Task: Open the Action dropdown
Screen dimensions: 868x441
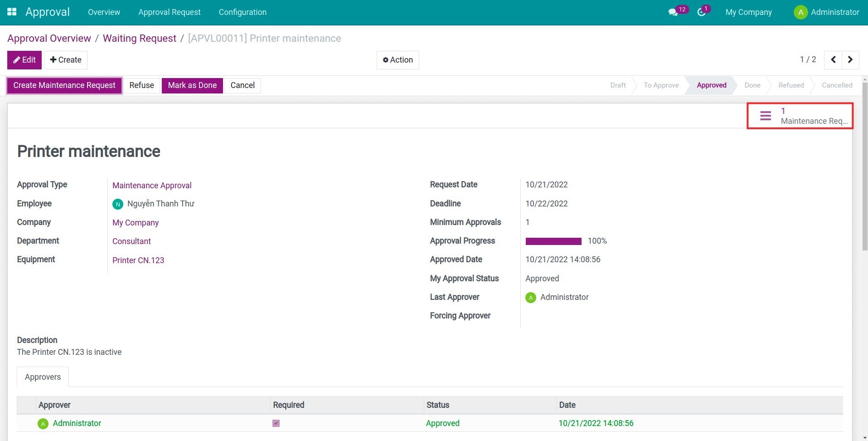Action: coord(398,60)
